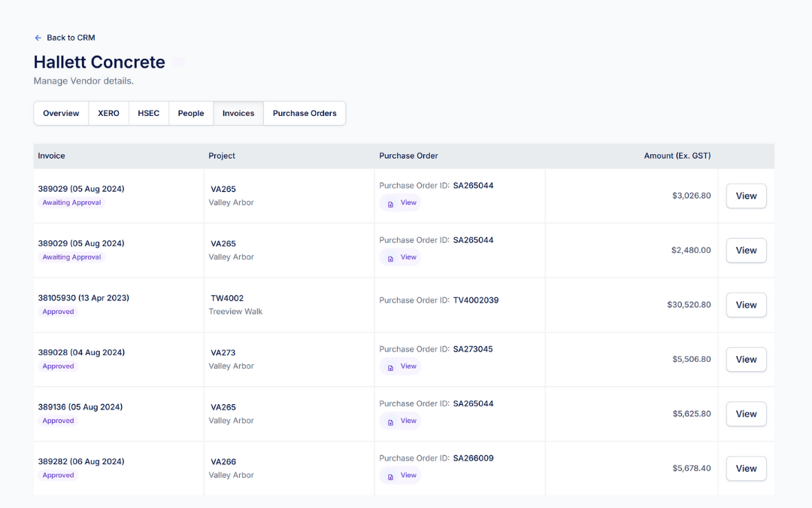This screenshot has height=508, width=812.
Task: Click View button for the $2,480.00 invoice
Action: point(747,251)
